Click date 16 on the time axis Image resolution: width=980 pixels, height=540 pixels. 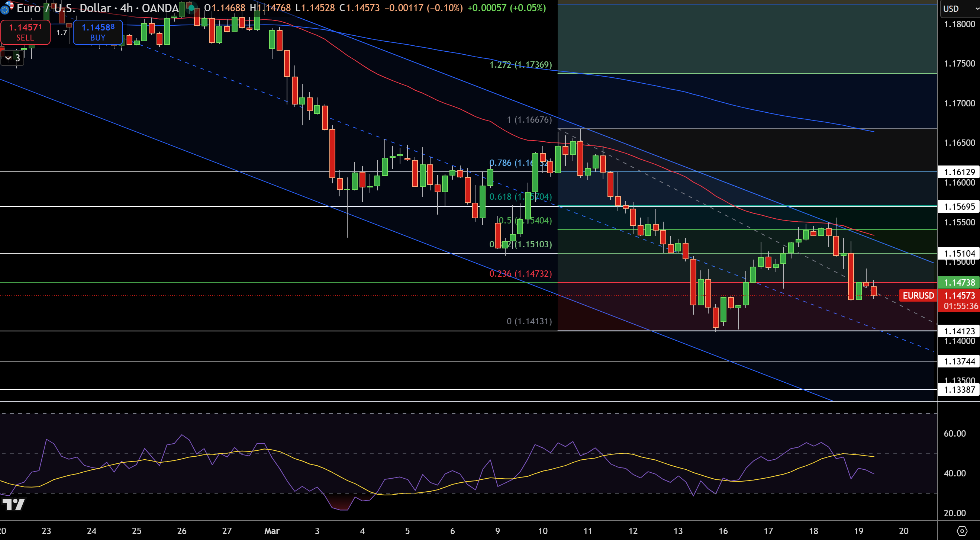click(x=723, y=531)
